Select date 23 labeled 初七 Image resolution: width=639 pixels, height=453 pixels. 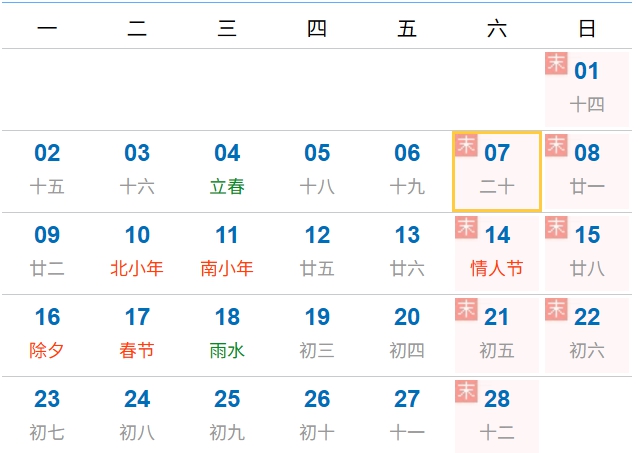[47, 416]
